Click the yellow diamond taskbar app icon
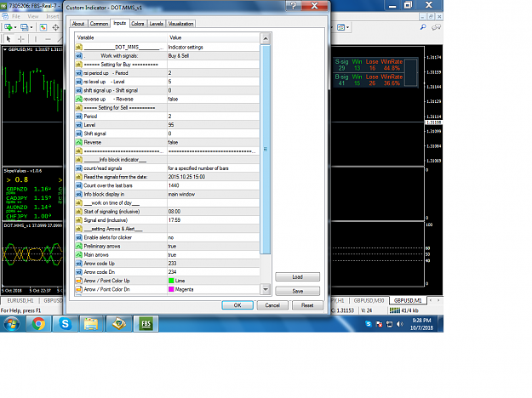Image resolution: width=532 pixels, height=398 pixels. (119, 324)
